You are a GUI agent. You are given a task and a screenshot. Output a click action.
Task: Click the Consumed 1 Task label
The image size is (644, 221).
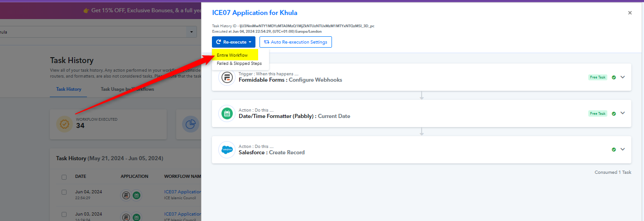613,172
